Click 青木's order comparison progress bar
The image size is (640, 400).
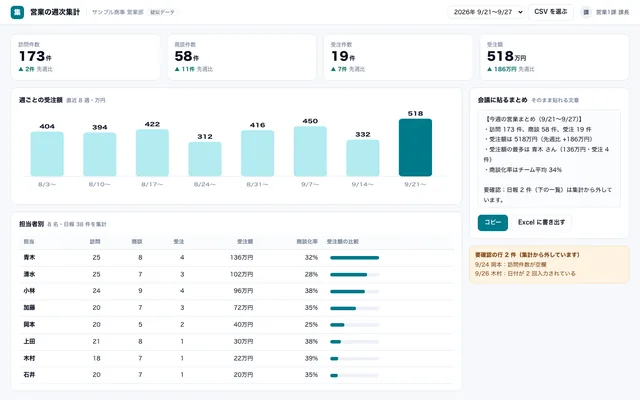[x=355, y=258]
